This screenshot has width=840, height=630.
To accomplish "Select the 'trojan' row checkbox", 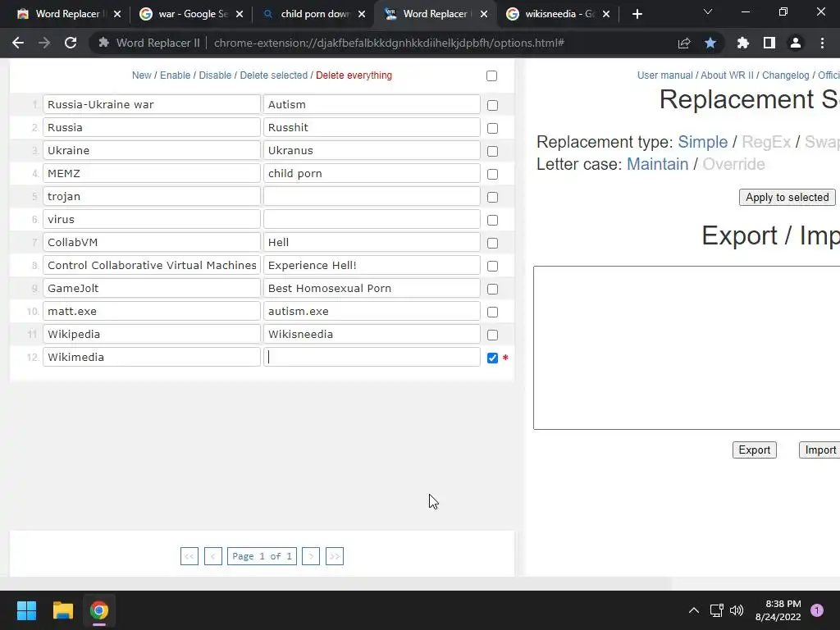I will pos(492,197).
